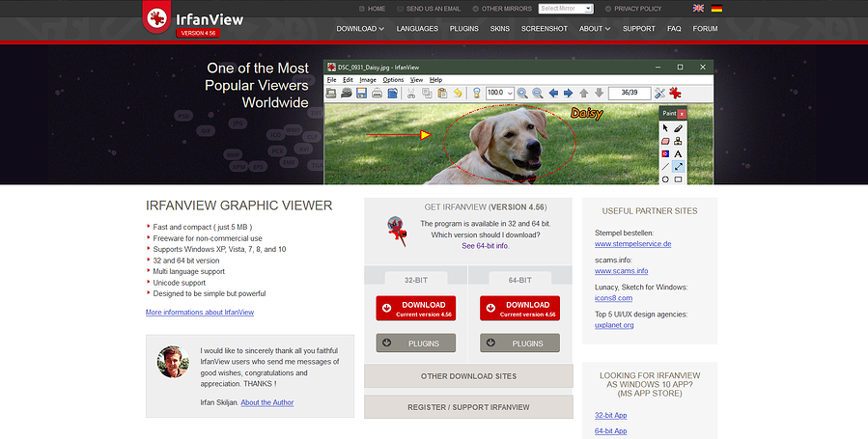Image resolution: width=868 pixels, height=439 pixels.
Task: Select the Paint text A tool
Action: 678,153
